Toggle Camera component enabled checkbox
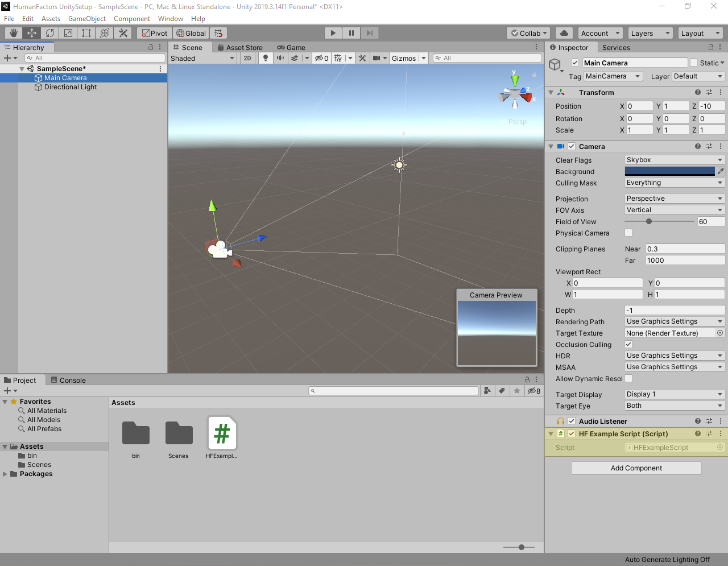This screenshot has width=728, height=566. click(572, 146)
